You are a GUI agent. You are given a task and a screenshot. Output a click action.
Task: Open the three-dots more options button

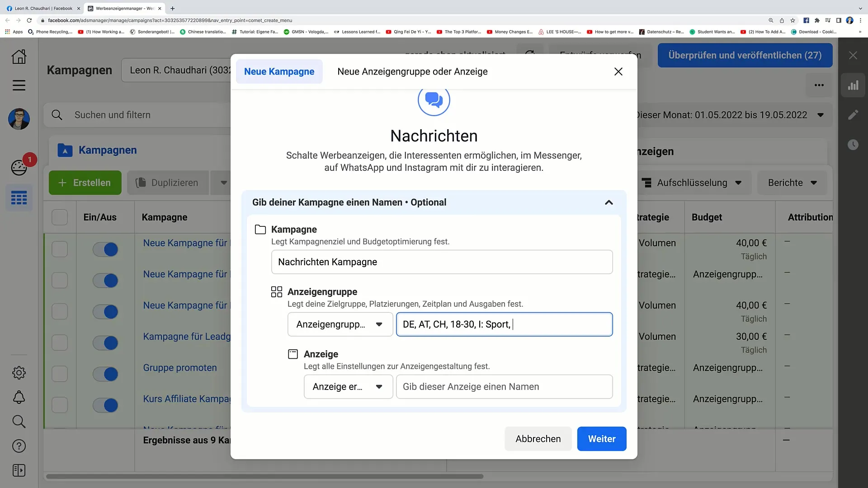819,85
